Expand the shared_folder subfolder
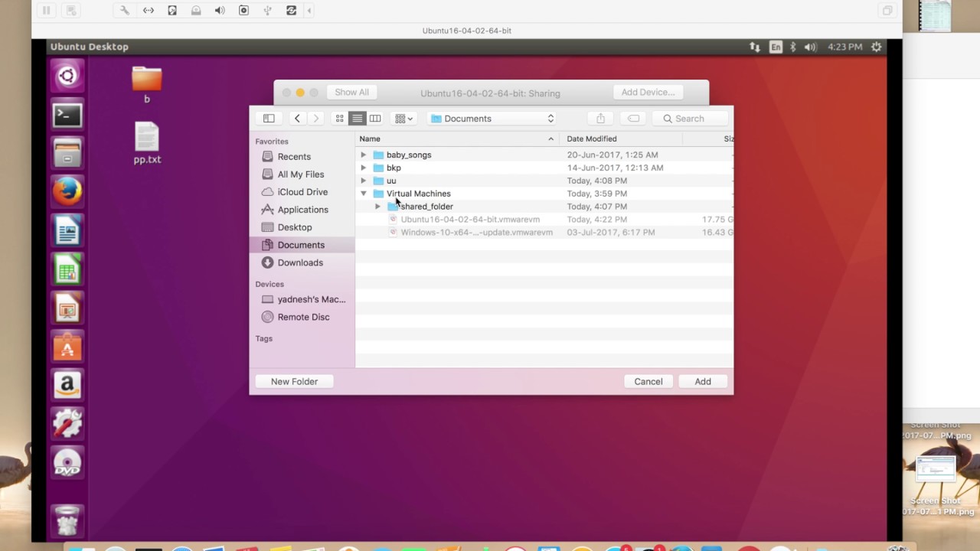Screen dimensions: 980x551 click(377, 207)
